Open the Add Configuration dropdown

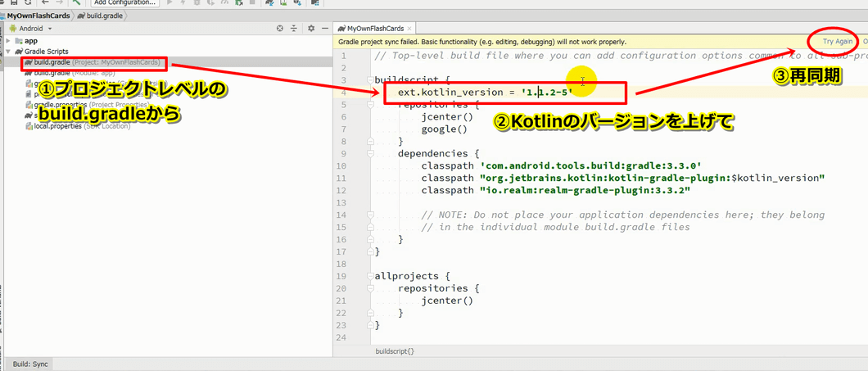click(x=124, y=2)
